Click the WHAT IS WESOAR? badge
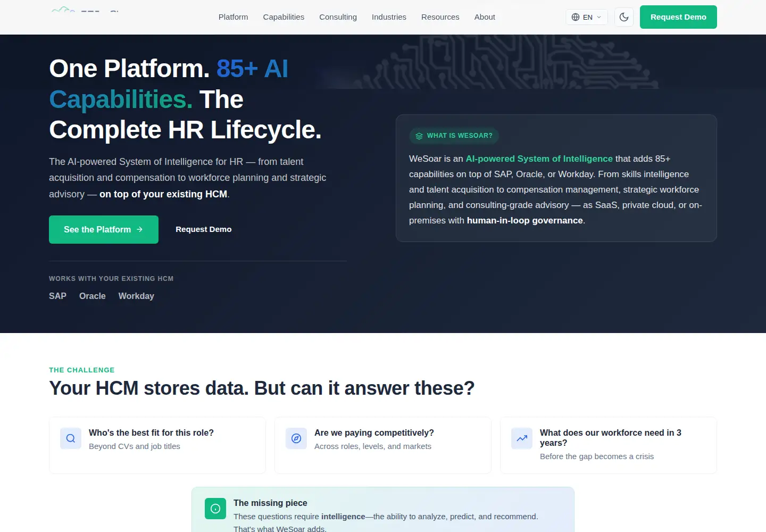Image resolution: width=766 pixels, height=532 pixels. (x=454, y=136)
